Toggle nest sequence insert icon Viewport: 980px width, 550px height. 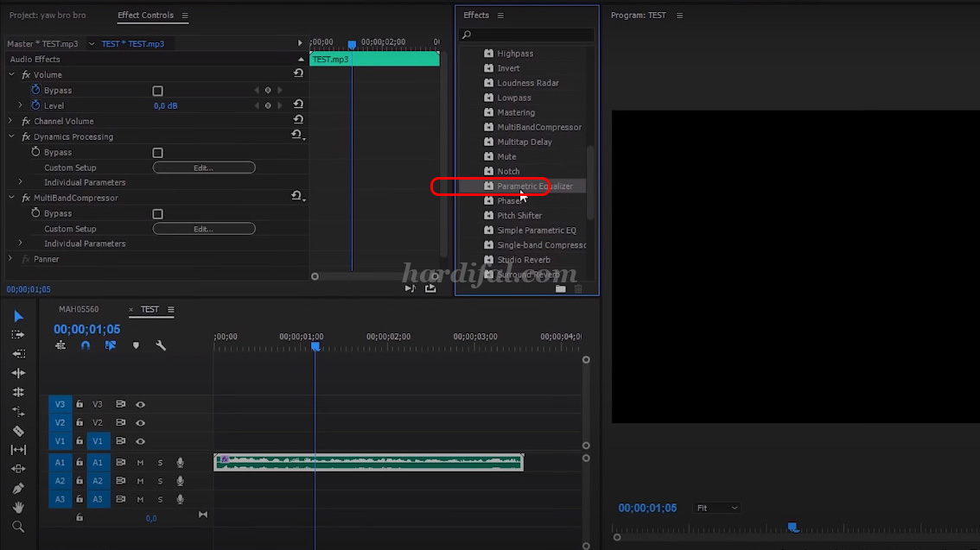[60, 345]
